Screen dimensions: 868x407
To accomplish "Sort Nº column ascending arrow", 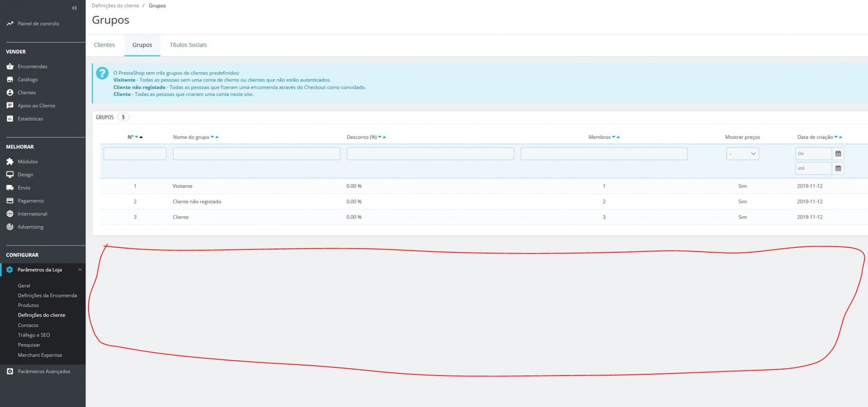I will pyautogui.click(x=141, y=137).
